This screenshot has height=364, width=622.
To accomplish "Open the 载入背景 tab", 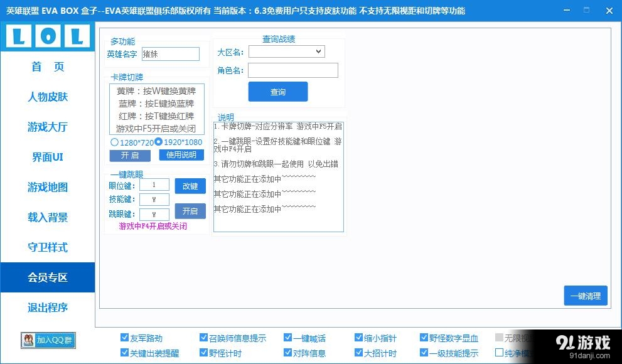I will [x=48, y=217].
